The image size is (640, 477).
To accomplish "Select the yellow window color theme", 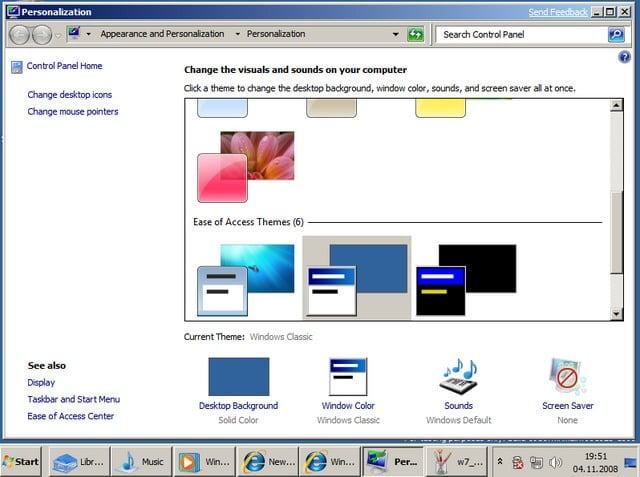I will [440, 109].
